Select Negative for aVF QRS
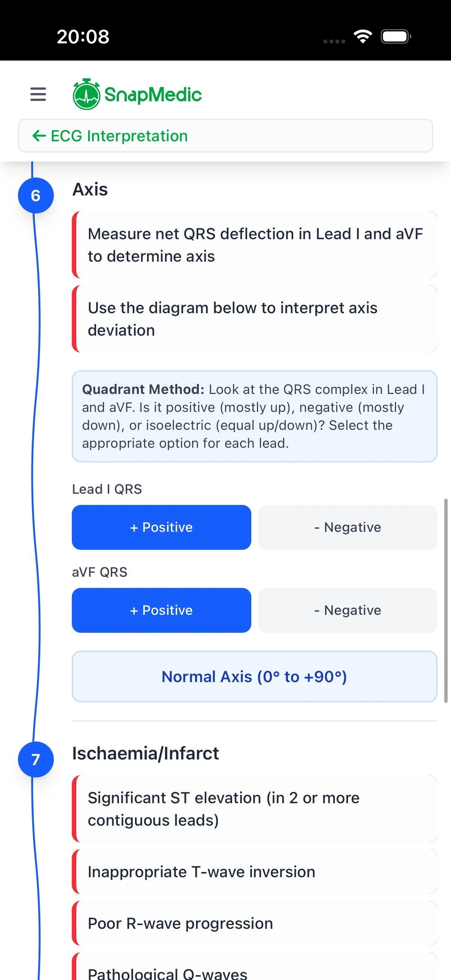The height and width of the screenshot is (980, 451). [x=347, y=610]
